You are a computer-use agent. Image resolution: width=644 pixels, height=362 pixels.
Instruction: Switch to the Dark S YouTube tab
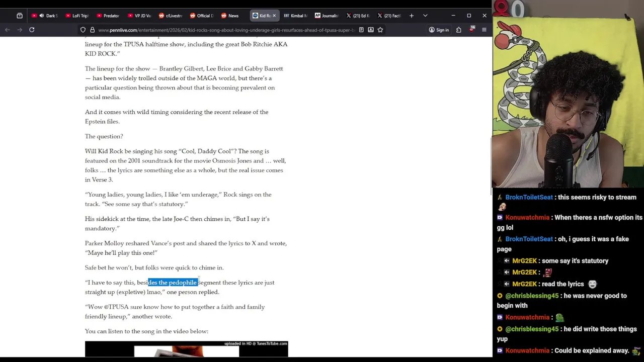point(46,16)
